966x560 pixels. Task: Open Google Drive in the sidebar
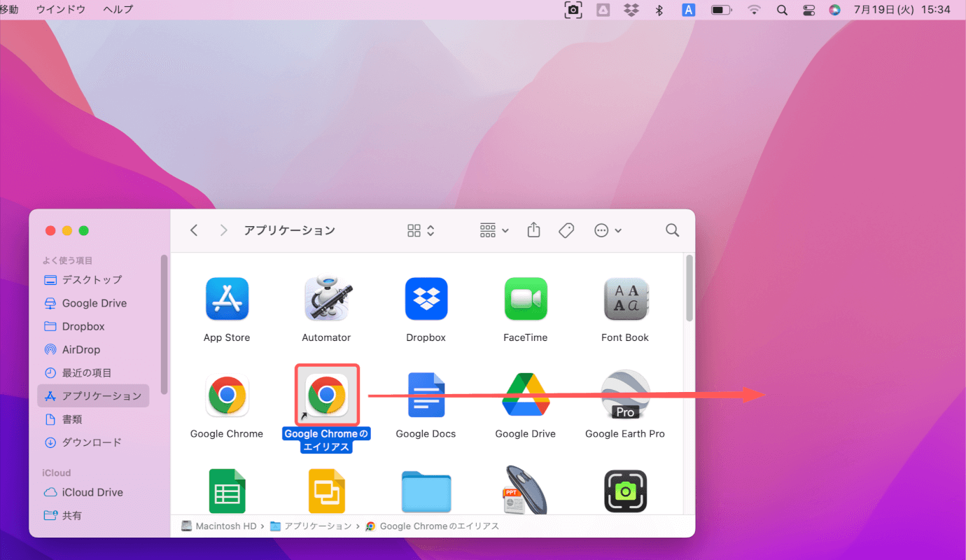click(x=93, y=303)
